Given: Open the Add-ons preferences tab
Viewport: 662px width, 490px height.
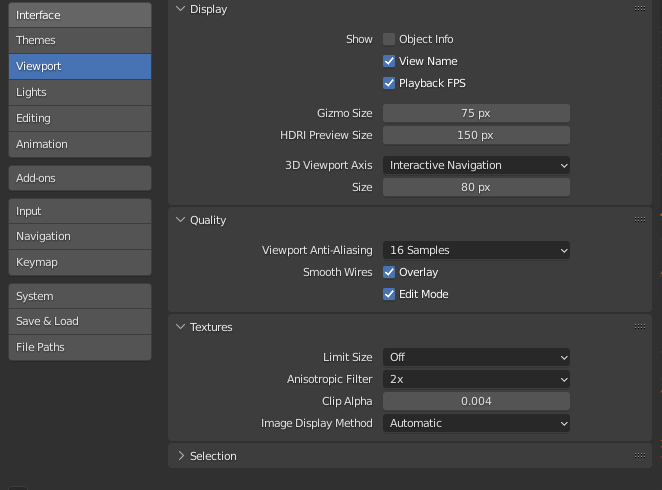Looking at the screenshot, I should (x=80, y=178).
